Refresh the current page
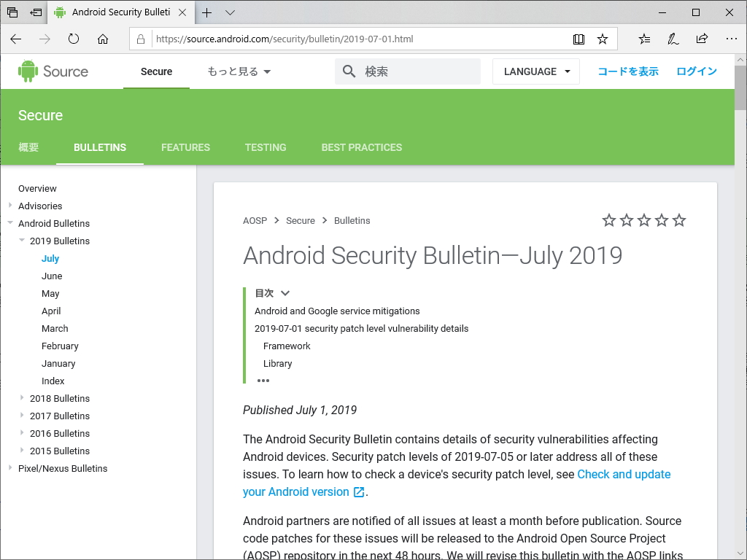This screenshot has height=560, width=747. pyautogui.click(x=73, y=39)
